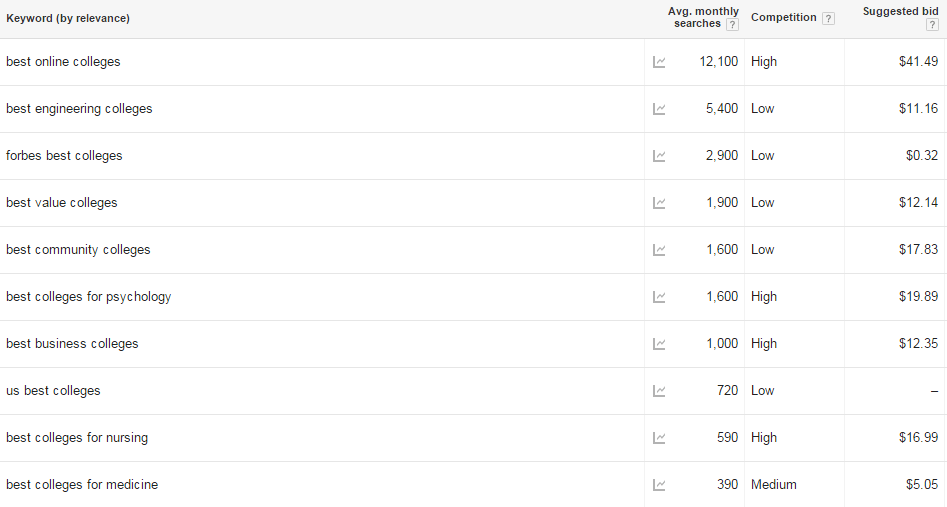
Task: Show trend chart for best colleges for nursing
Action: (x=659, y=438)
